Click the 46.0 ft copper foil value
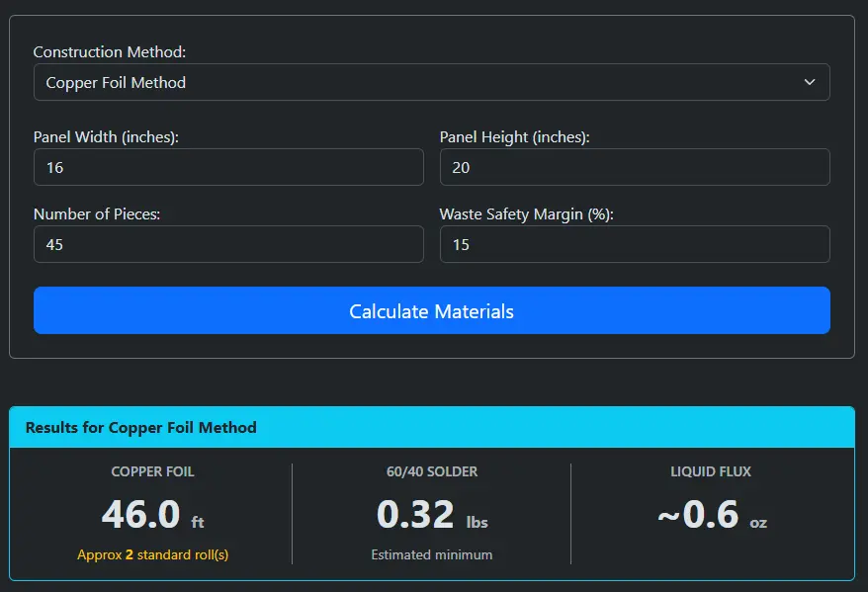 tap(152, 514)
